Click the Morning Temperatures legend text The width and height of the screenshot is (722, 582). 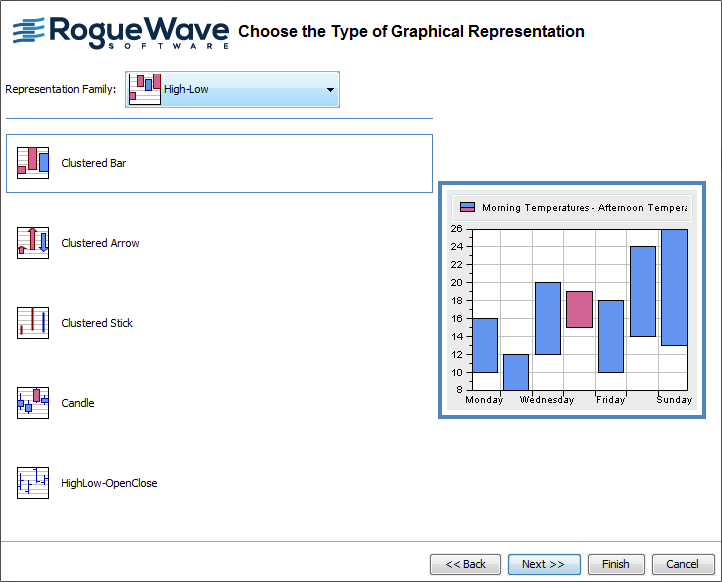click(x=583, y=208)
